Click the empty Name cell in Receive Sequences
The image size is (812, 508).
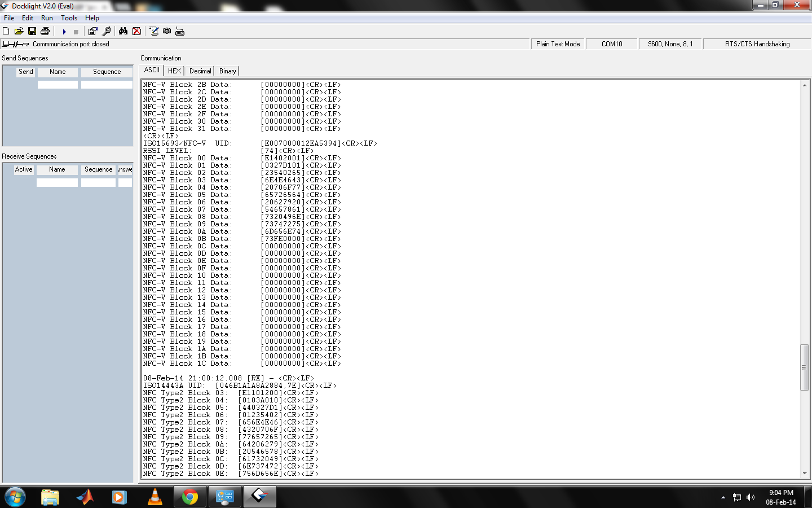click(x=57, y=182)
